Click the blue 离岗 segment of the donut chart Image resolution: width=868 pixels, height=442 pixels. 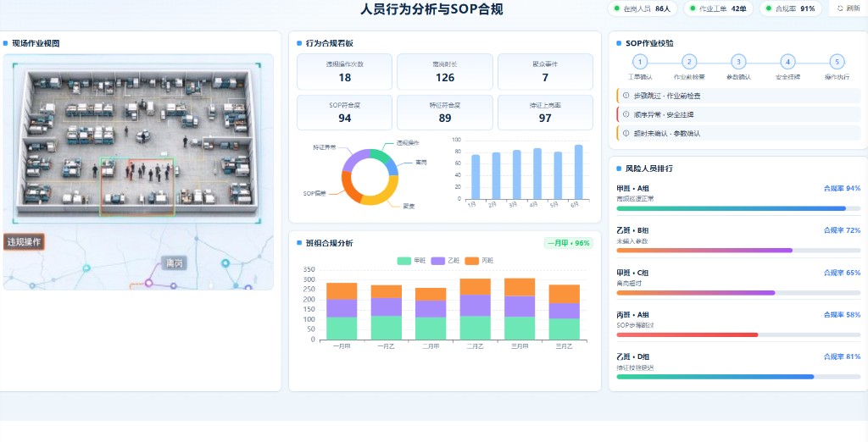(x=392, y=167)
